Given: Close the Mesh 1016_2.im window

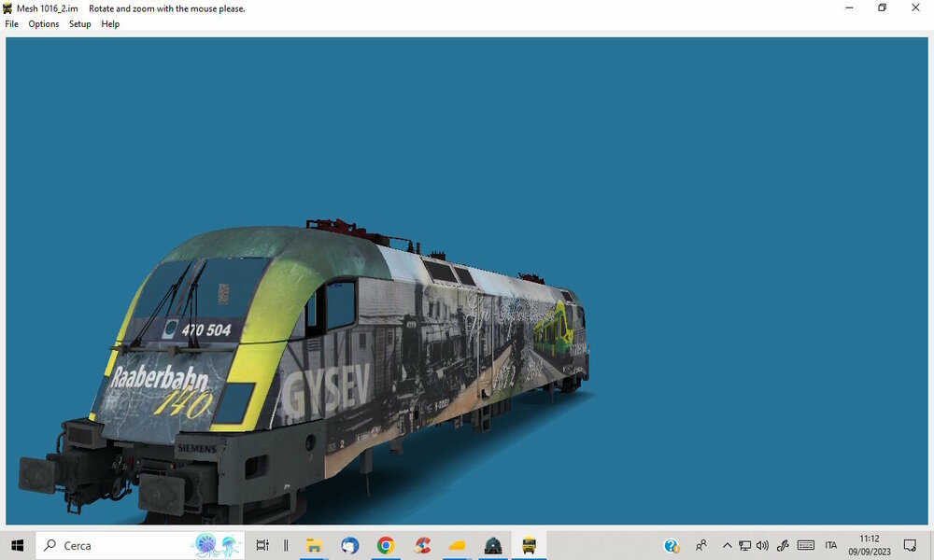Looking at the screenshot, I should 915,7.
